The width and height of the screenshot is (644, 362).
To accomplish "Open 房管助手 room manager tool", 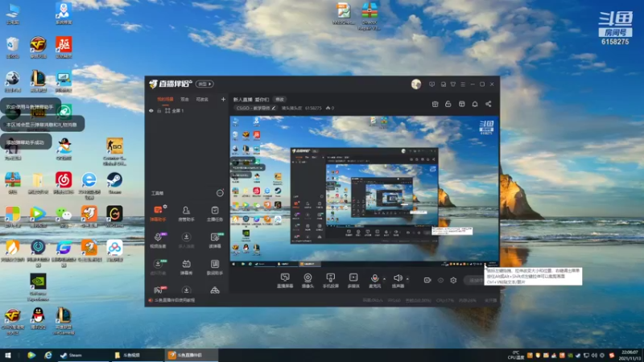I will pos(186,213).
